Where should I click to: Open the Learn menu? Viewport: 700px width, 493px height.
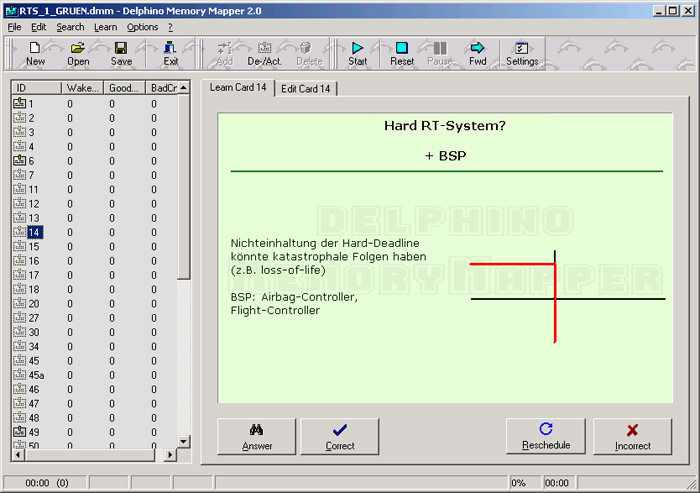(105, 27)
